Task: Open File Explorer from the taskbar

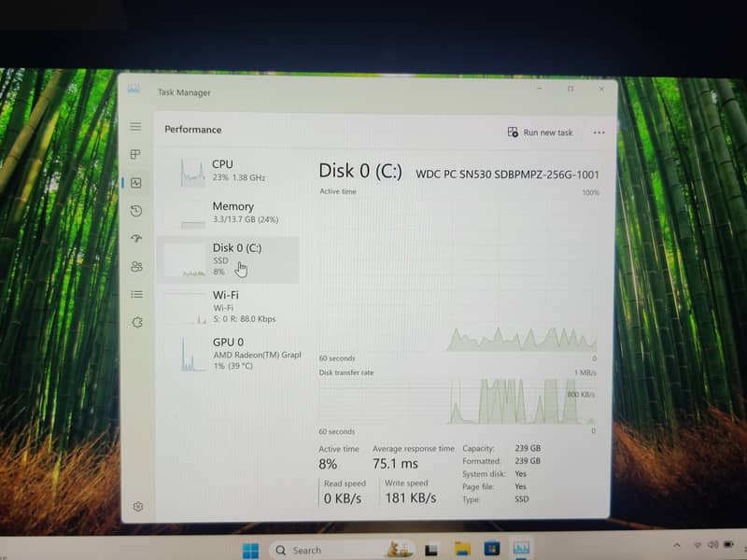Action: coord(461,549)
